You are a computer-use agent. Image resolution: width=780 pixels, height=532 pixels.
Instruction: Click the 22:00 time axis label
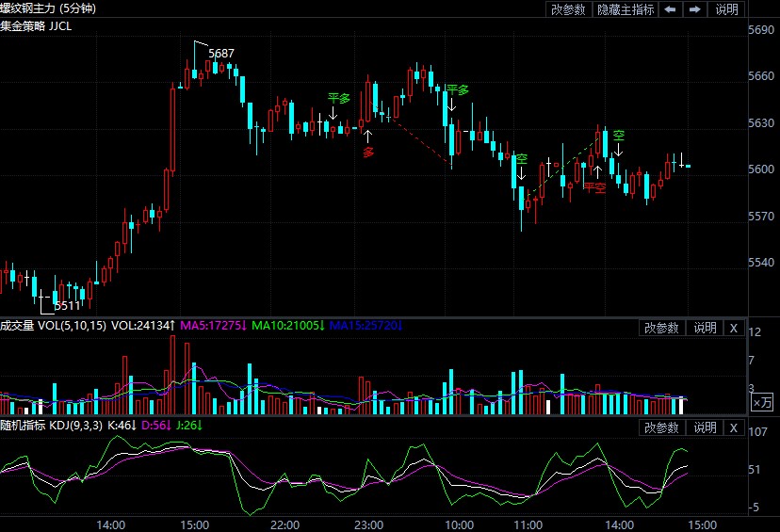pos(285,525)
